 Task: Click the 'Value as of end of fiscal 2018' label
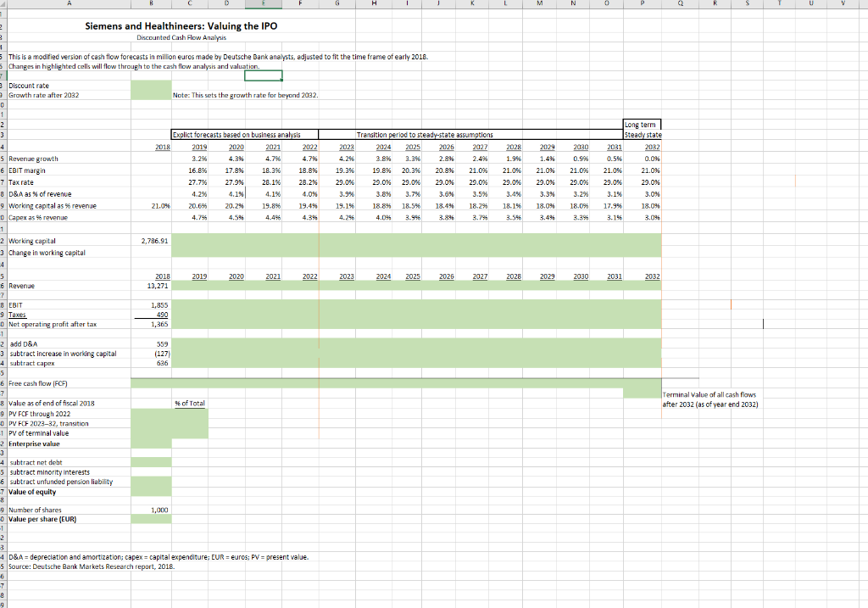click(52, 403)
